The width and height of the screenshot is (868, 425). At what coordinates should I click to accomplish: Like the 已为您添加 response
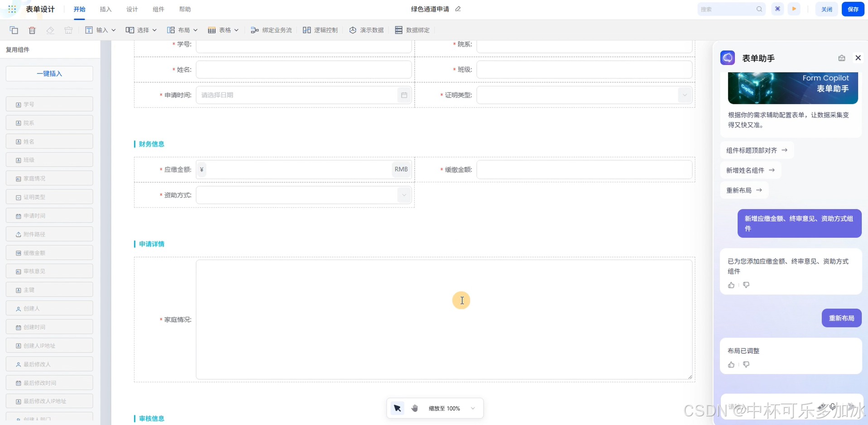point(731,285)
